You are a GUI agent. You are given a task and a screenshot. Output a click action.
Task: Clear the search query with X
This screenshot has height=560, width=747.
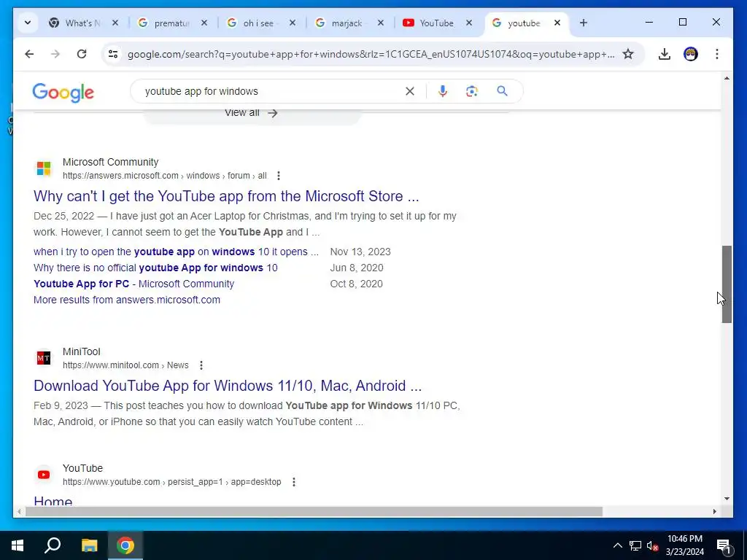point(410,91)
